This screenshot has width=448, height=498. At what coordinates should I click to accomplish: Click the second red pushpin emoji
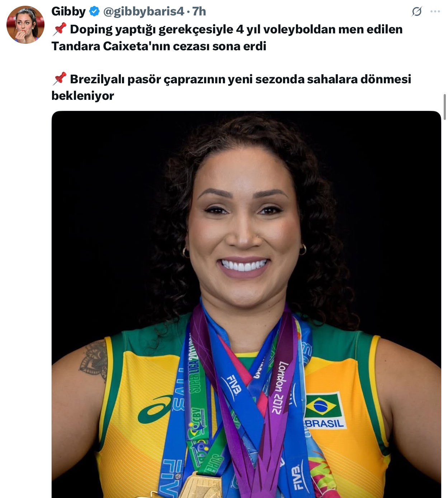[59, 79]
